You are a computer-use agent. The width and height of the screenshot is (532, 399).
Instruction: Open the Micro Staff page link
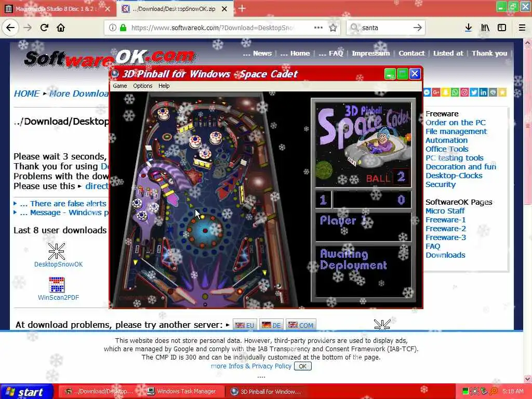coord(445,211)
